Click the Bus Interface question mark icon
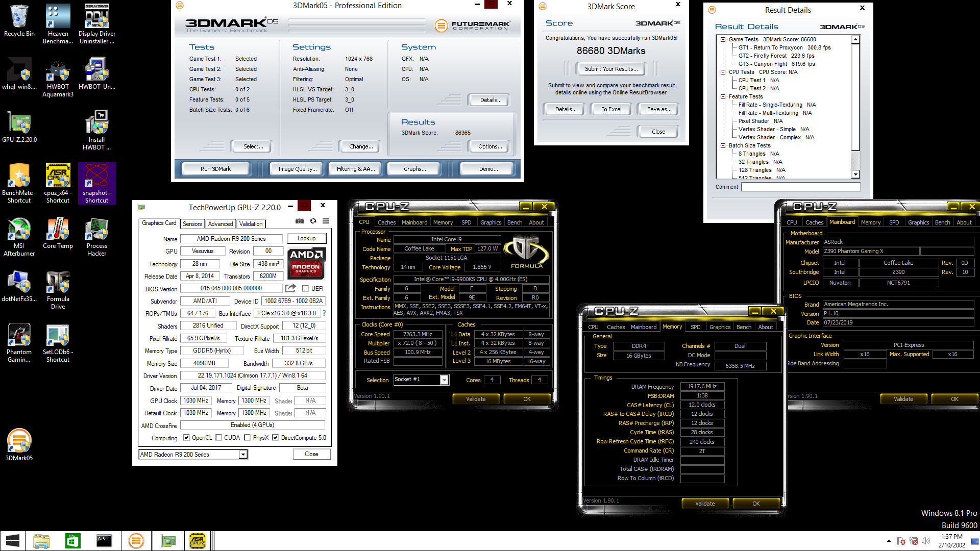 coord(324,313)
